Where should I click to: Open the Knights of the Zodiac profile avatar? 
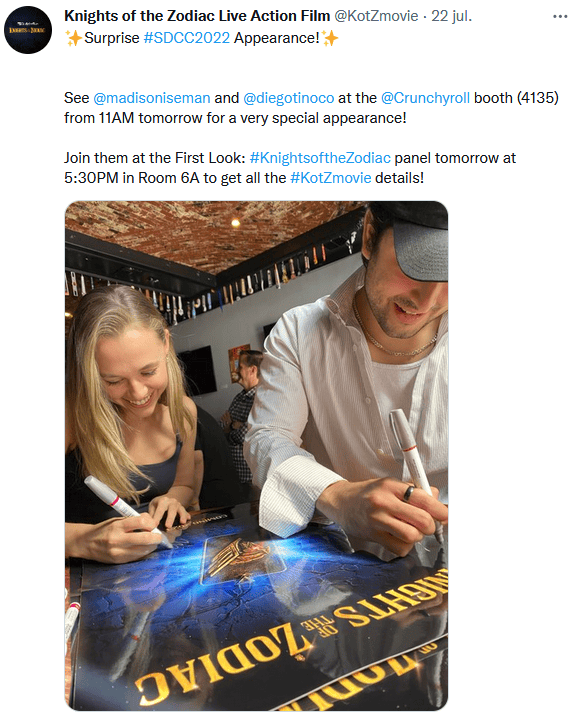(28, 30)
